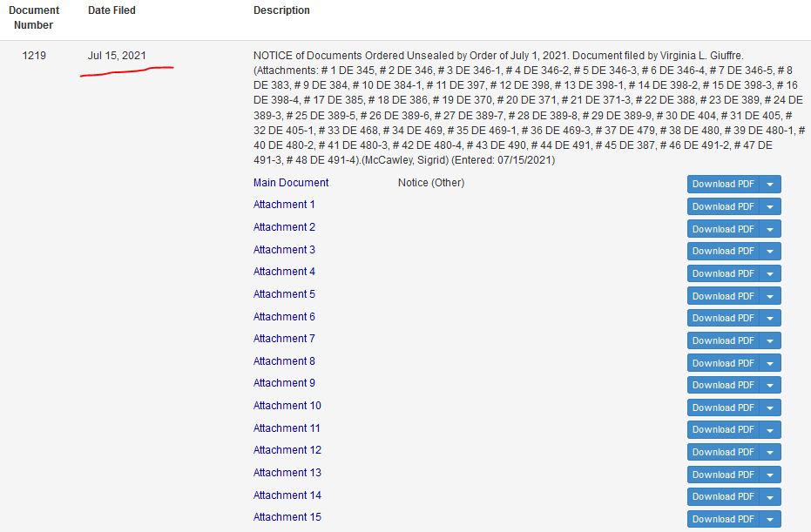Download PDF for Attachment 11
811x532 pixels.
click(723, 429)
